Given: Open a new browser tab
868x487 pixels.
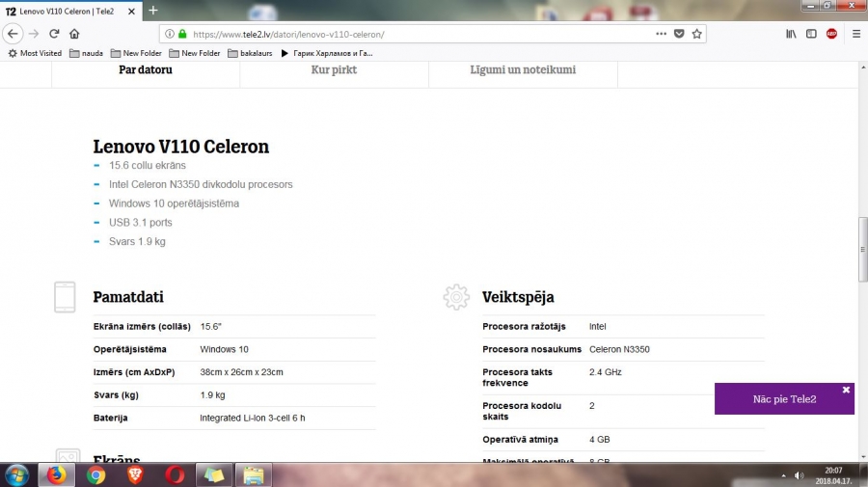Looking at the screenshot, I should (153, 11).
